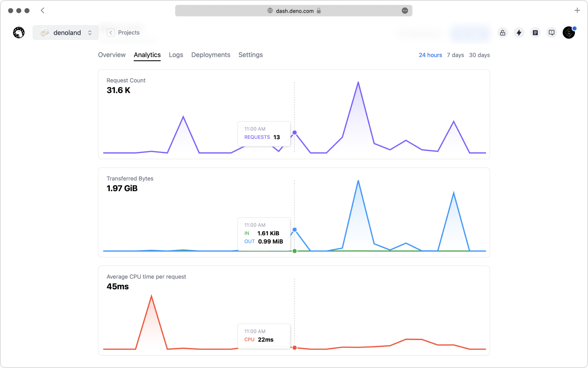Click the user avatar with notification dot

pos(569,32)
